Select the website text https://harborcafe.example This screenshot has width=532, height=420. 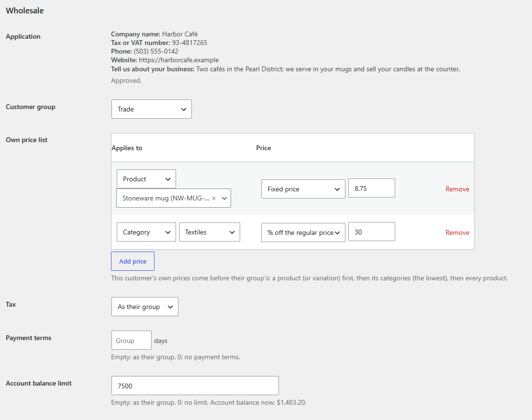pyautogui.click(x=179, y=60)
